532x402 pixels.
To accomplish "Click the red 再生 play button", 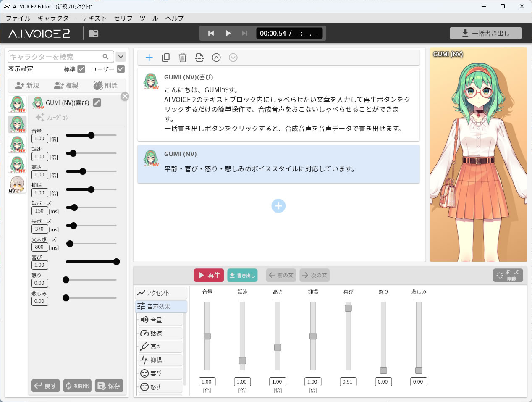I will [209, 275].
